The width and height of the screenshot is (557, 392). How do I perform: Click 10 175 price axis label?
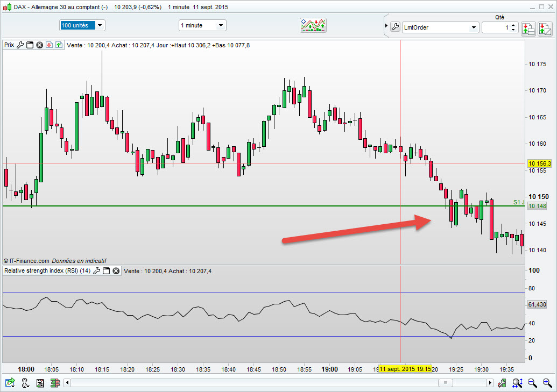[538, 64]
